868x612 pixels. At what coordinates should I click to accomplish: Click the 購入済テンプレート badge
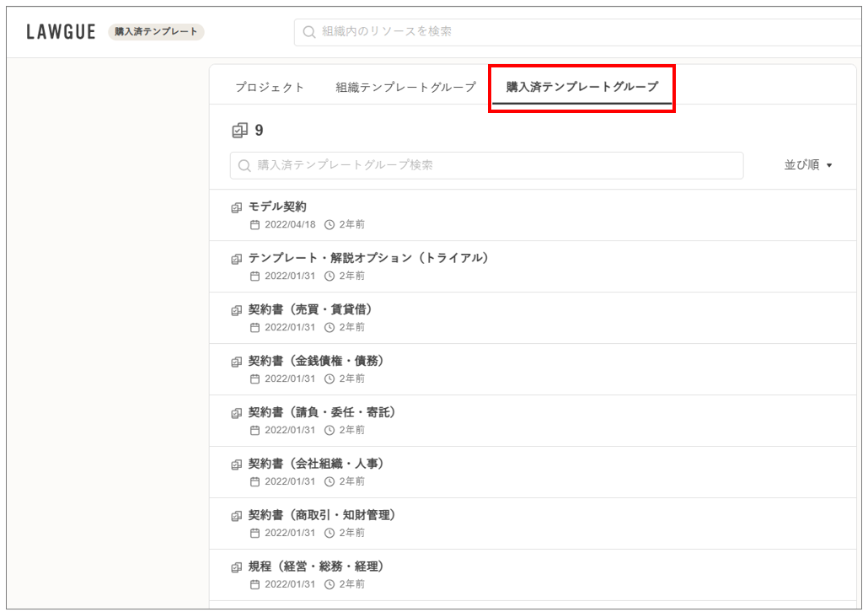pyautogui.click(x=156, y=32)
